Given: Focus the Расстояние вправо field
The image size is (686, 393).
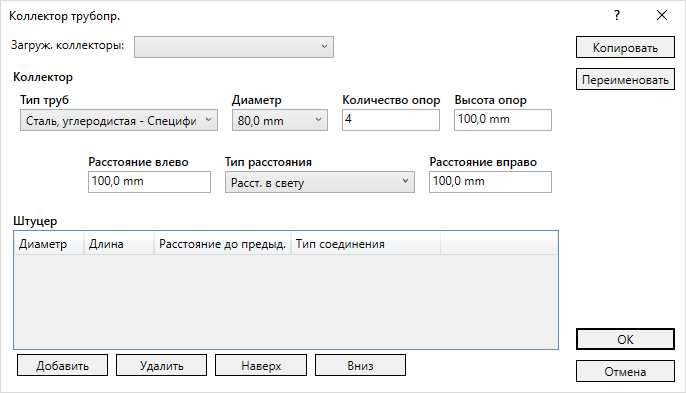Looking at the screenshot, I should (x=490, y=182).
